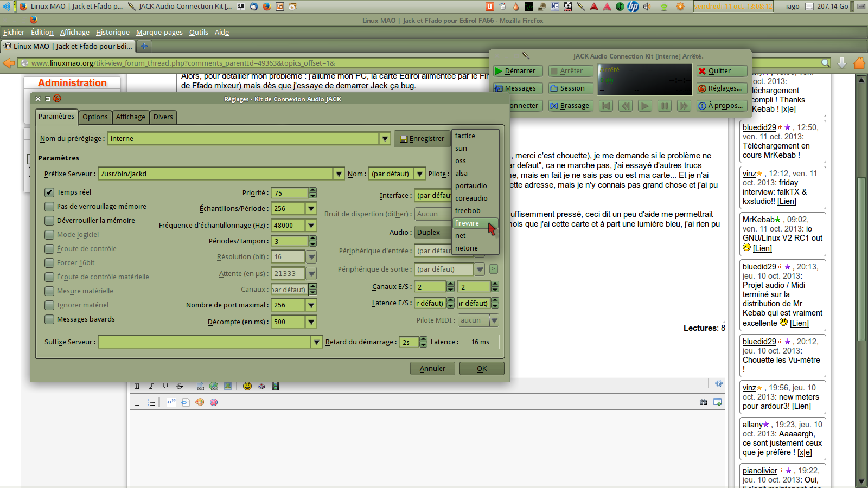This screenshot has width=868, height=488.
Task: Open Firefox downloads arrow icon
Action: pyautogui.click(x=842, y=63)
